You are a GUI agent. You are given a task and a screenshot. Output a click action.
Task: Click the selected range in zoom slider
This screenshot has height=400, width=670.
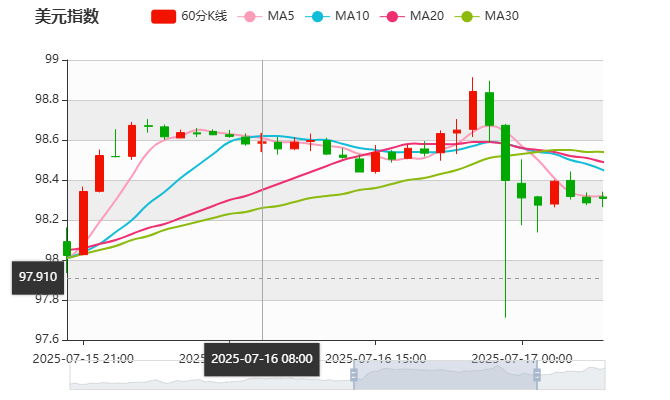[x=445, y=374]
